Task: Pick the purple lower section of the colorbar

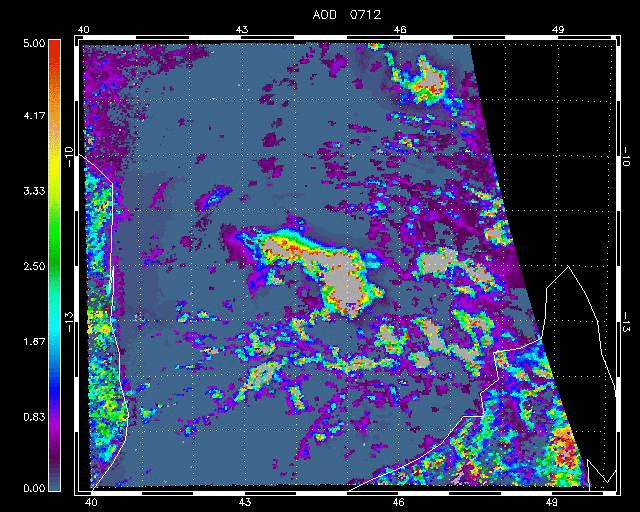Action: 55,440
